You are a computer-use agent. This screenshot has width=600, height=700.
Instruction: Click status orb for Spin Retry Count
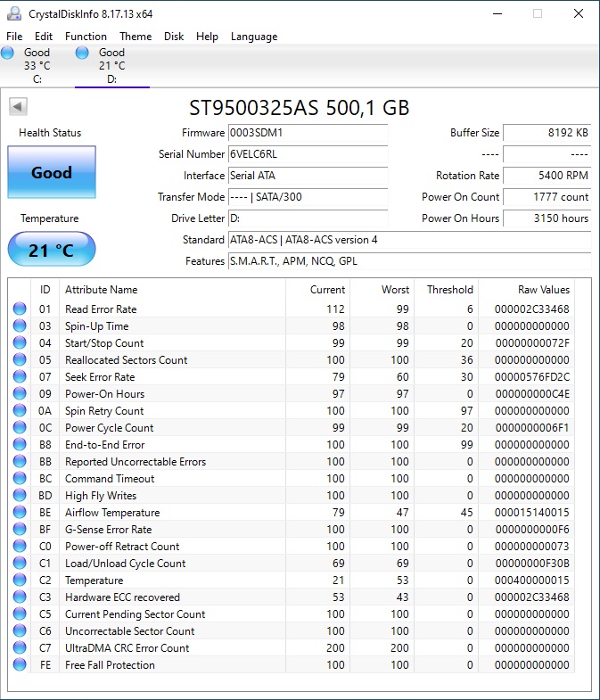20,410
